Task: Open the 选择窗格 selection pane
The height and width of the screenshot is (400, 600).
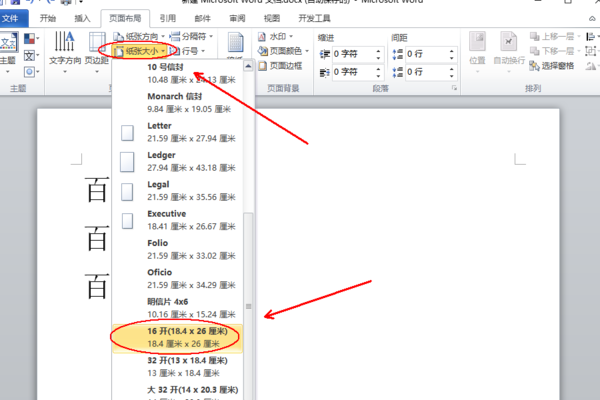Action: tap(552, 66)
